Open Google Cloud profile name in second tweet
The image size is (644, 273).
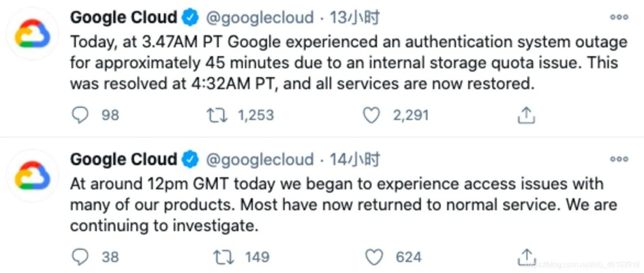coord(123,159)
